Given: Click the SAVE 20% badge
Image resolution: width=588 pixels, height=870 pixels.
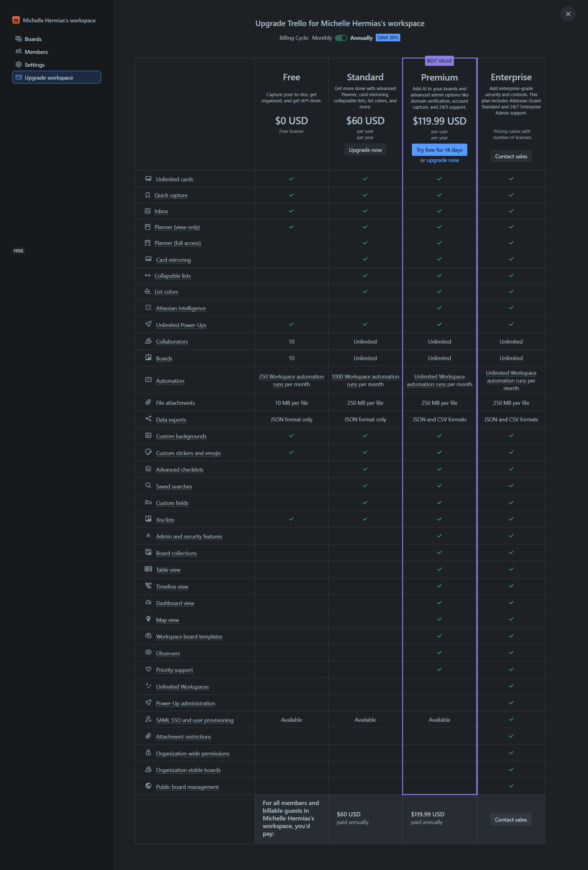Looking at the screenshot, I should click(388, 37).
